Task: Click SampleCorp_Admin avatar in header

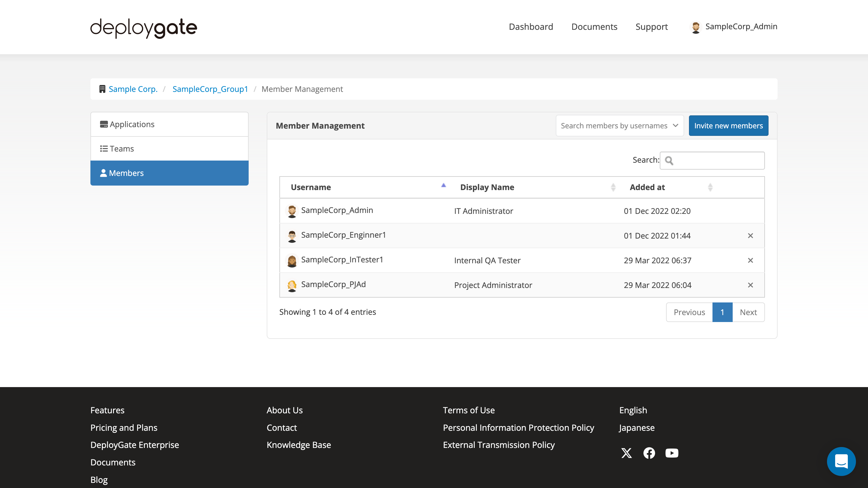Action: (x=696, y=27)
